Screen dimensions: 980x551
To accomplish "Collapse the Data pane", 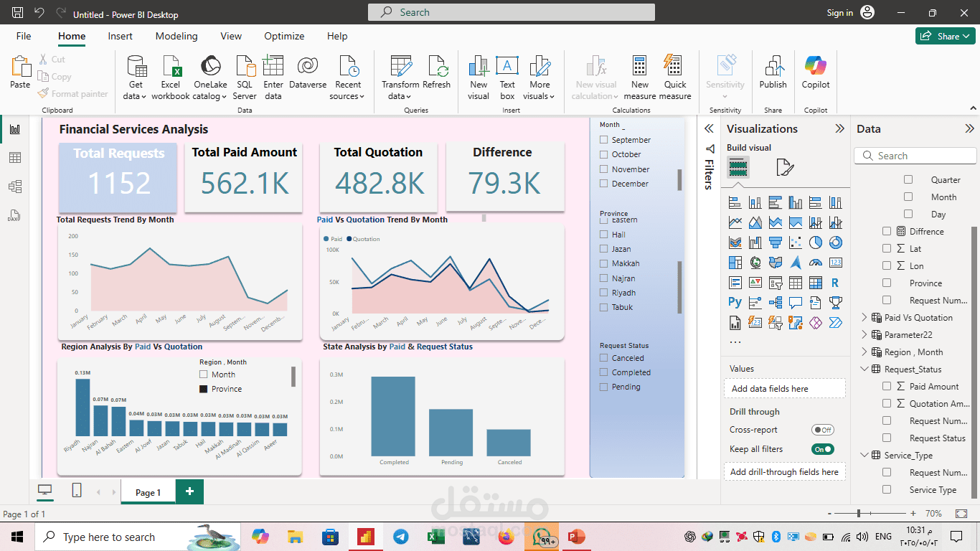I will tap(969, 129).
